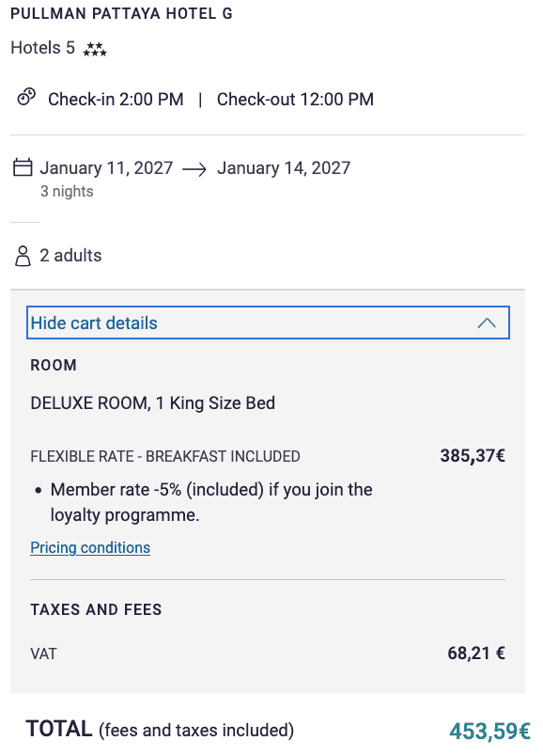543x756 pixels.
Task: Click the upward chevron in cart details bar
Action: [x=487, y=322]
